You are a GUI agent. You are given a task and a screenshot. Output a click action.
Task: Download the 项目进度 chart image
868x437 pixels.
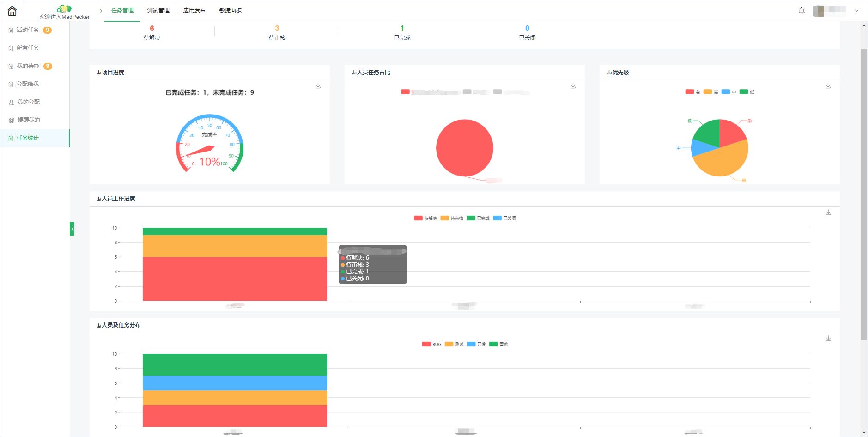[x=318, y=86]
